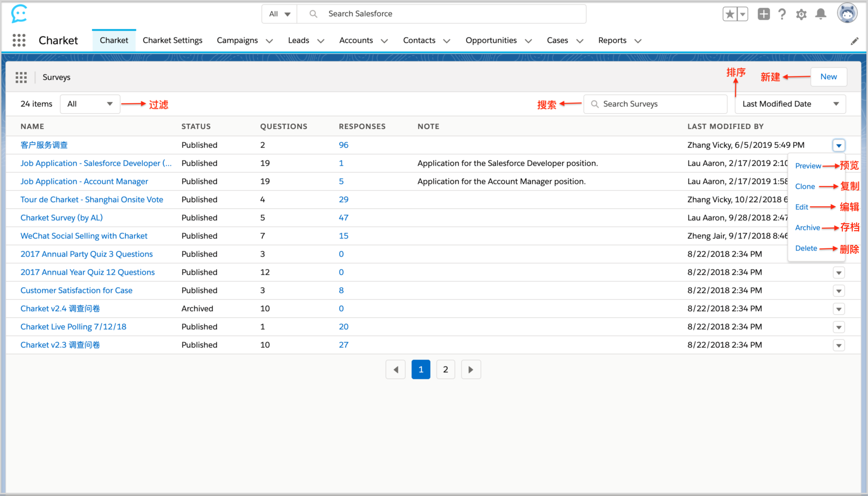Open row menu for Customer Satisfaction for Case
The height and width of the screenshot is (496, 868).
coord(839,291)
